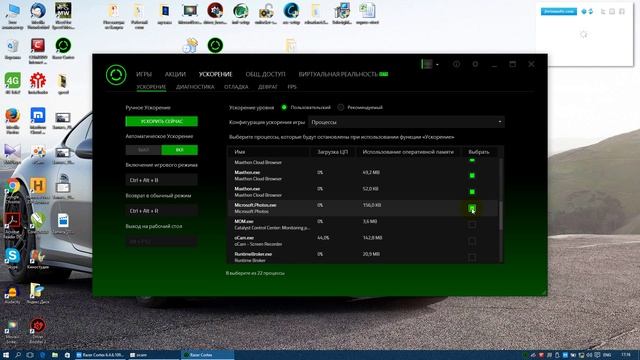Sort by Использование оперативной памяти column
This screenshot has height=360, width=640.
[x=408, y=152]
